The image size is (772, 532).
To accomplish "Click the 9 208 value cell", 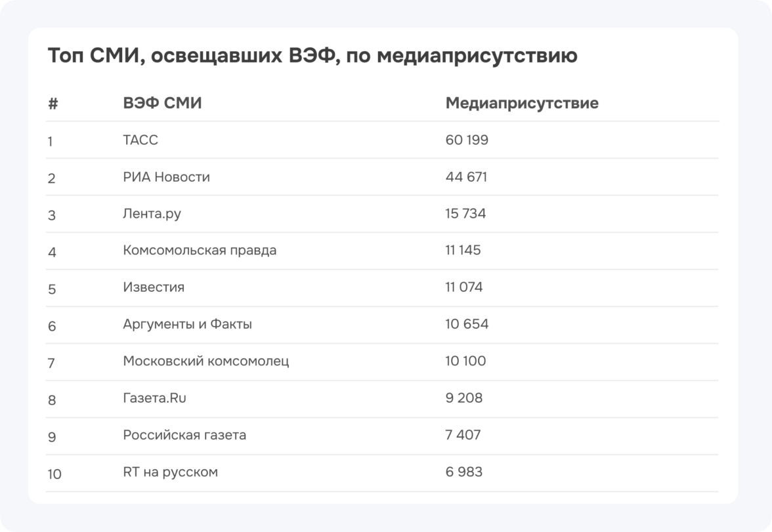I will [464, 398].
